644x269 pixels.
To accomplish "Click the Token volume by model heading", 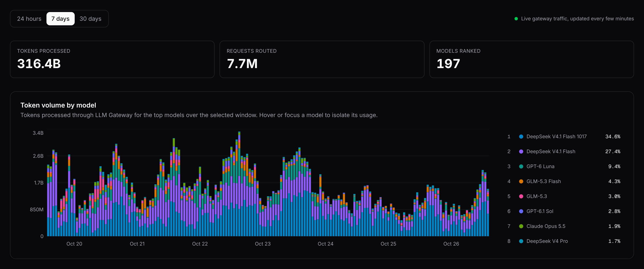I will pos(58,105).
